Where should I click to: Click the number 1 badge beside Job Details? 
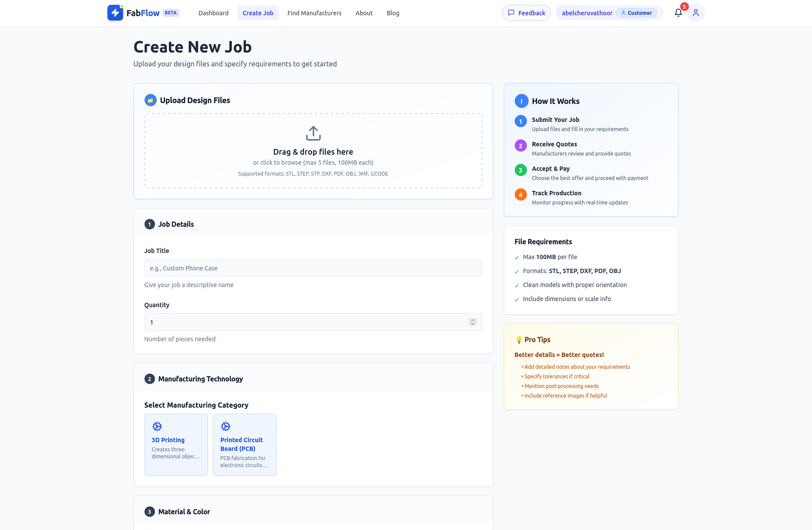click(x=149, y=224)
